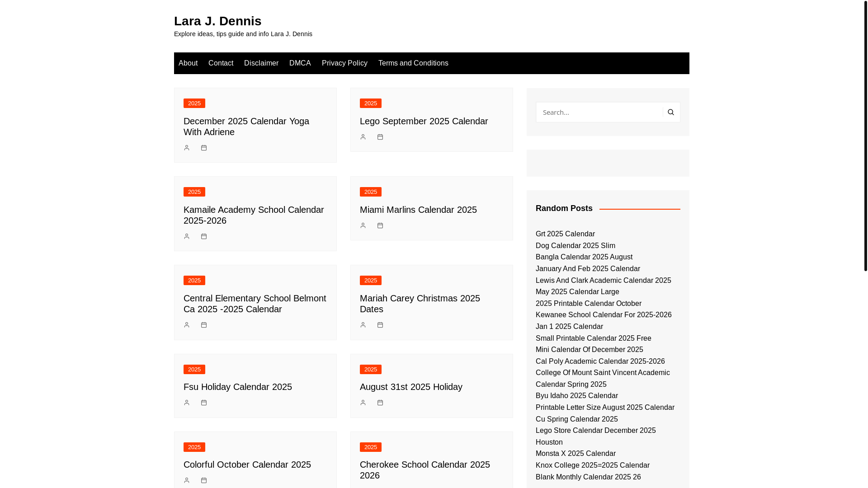868x488 pixels.
Task: Open Knox College 2025=2025 Calendar link
Action: coord(593,465)
